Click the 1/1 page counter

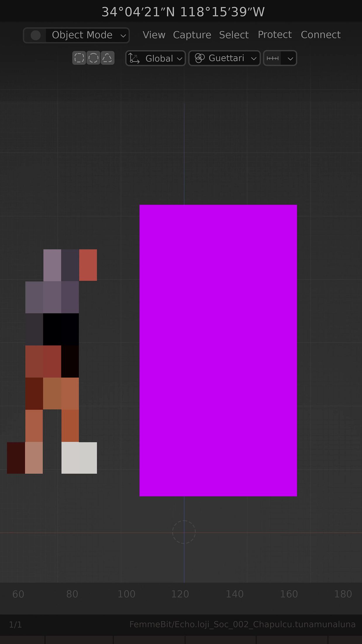pos(15,625)
